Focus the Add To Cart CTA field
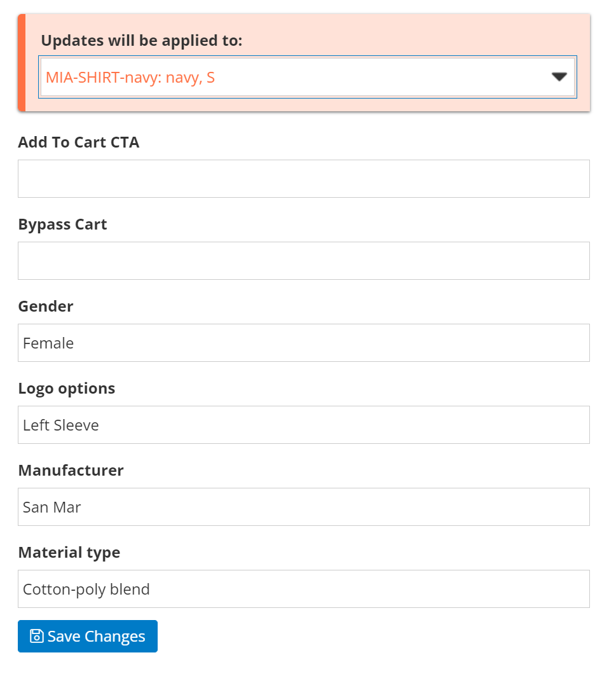Screen dimensions: 616x683 click(303, 179)
